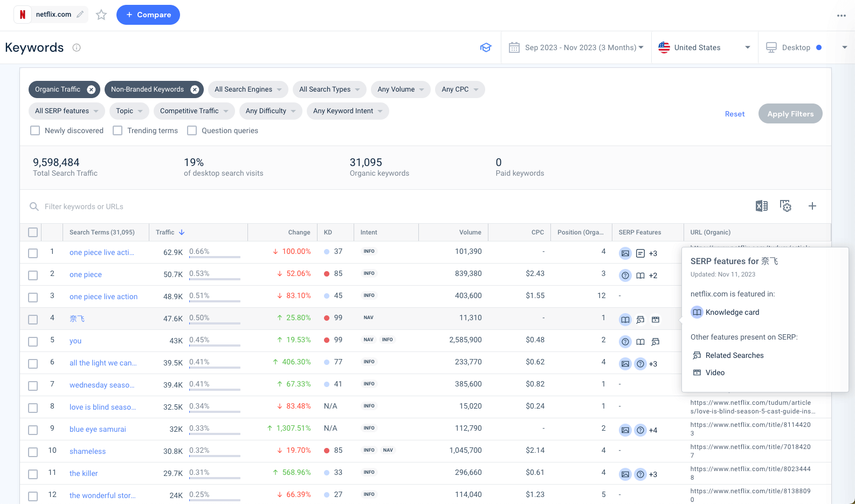Open the graduation cap learning icon
This screenshot has height=504, width=855.
point(486,47)
